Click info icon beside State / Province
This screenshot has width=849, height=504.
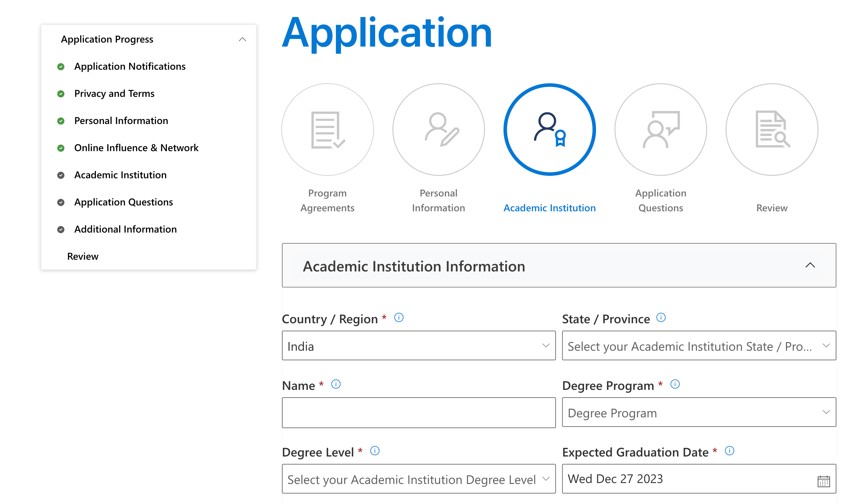(x=661, y=318)
